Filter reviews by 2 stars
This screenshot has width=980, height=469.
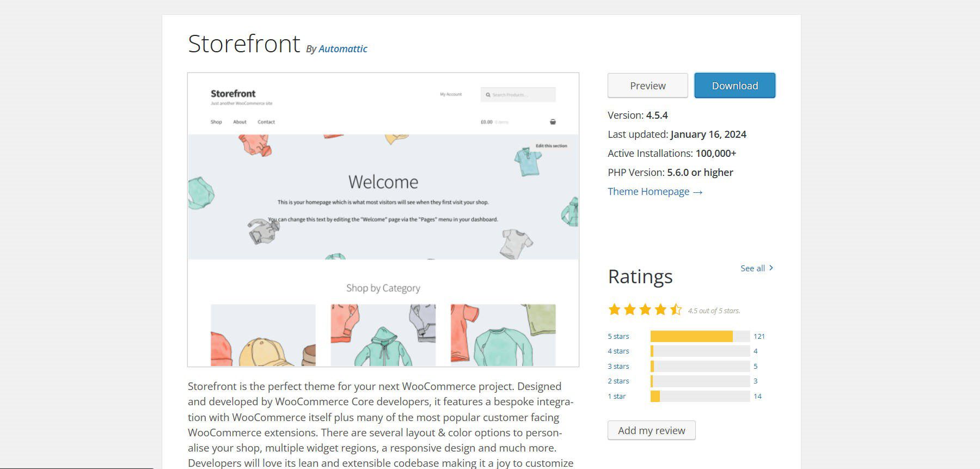pyautogui.click(x=618, y=381)
